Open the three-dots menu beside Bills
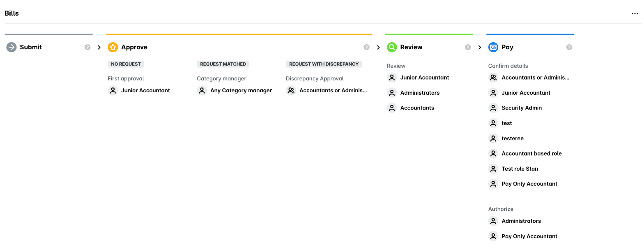644x249 pixels. (x=635, y=14)
